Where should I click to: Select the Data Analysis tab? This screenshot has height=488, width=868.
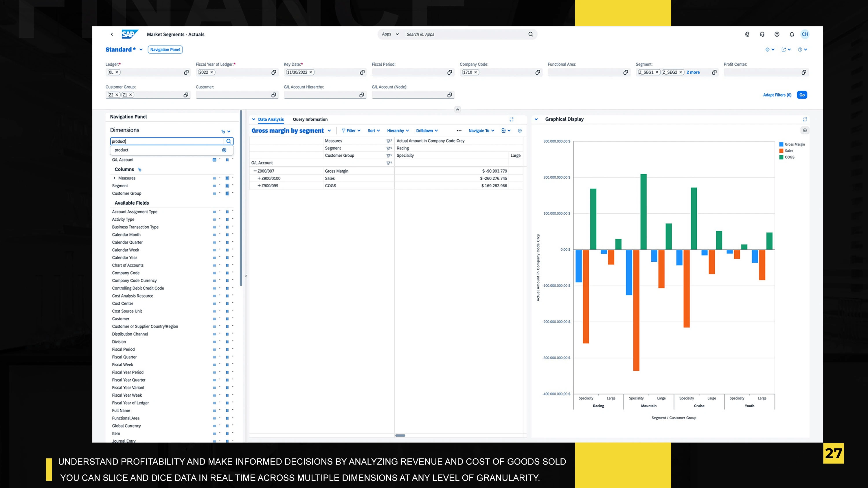pos(271,119)
